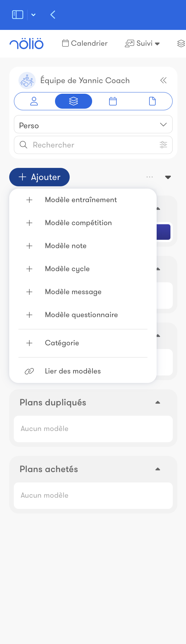Select Modèle compétition from the menu
Viewport: 186px width, 644px height.
click(x=78, y=223)
